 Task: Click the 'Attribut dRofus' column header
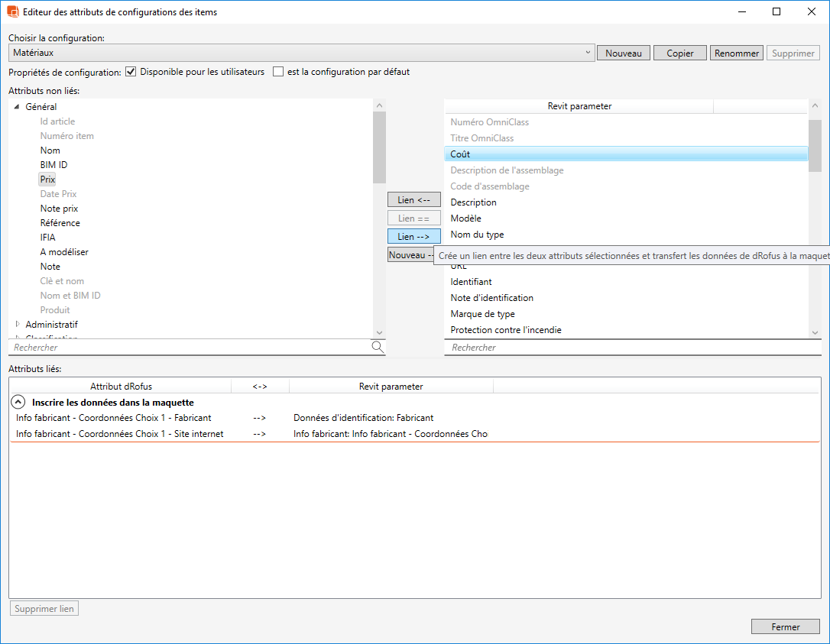click(x=121, y=387)
